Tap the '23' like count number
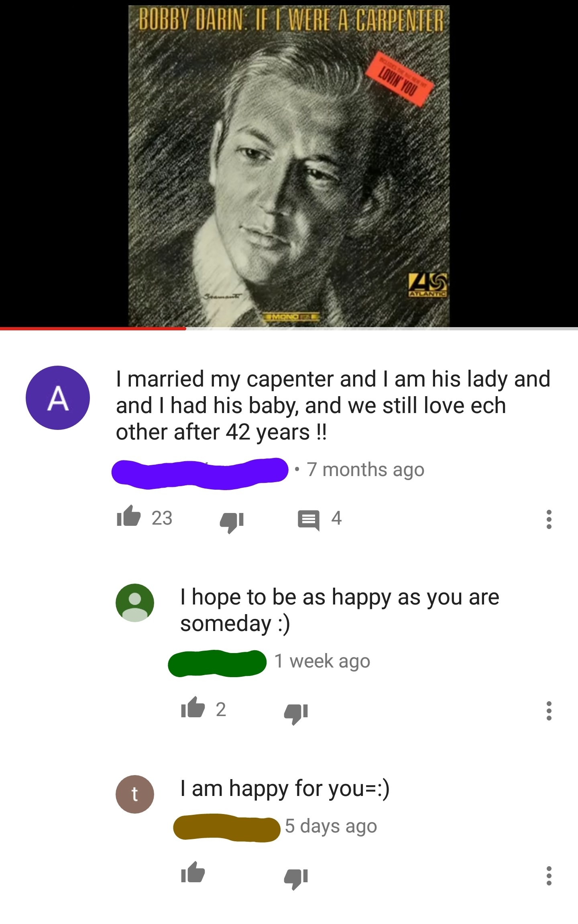Screen dimensions: 578x924 coord(162,518)
